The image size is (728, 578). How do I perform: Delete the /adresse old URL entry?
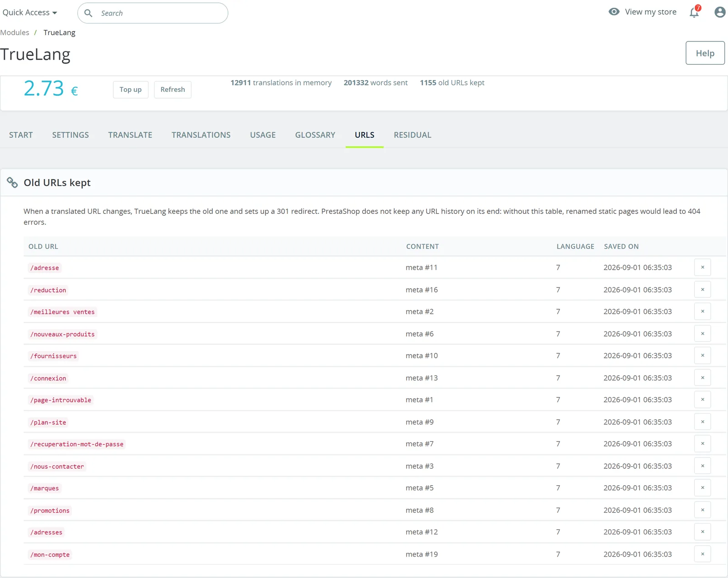click(703, 267)
